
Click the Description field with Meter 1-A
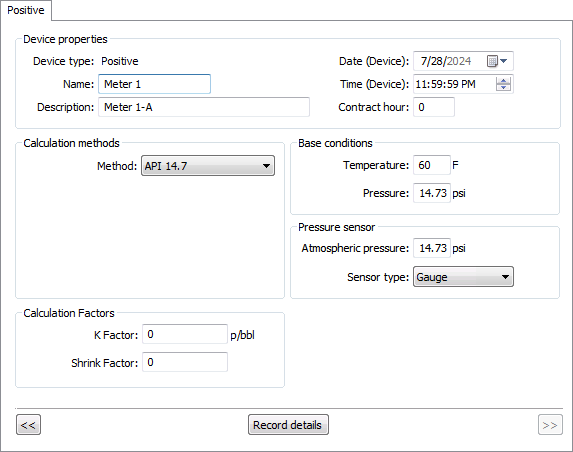click(204, 107)
